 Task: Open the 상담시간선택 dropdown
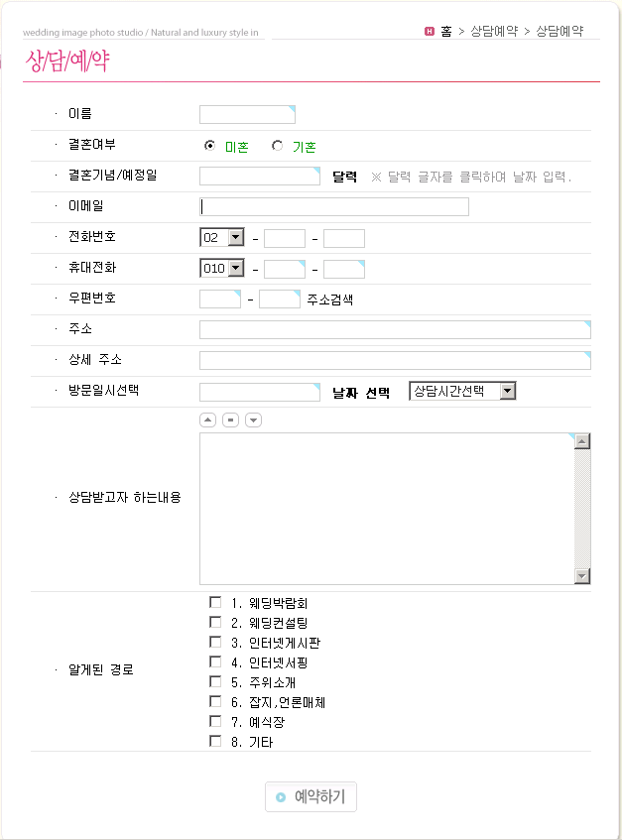coord(462,391)
